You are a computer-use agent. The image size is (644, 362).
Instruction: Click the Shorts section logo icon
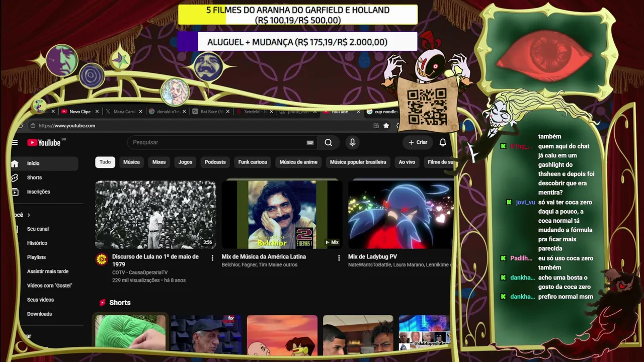coord(102,303)
